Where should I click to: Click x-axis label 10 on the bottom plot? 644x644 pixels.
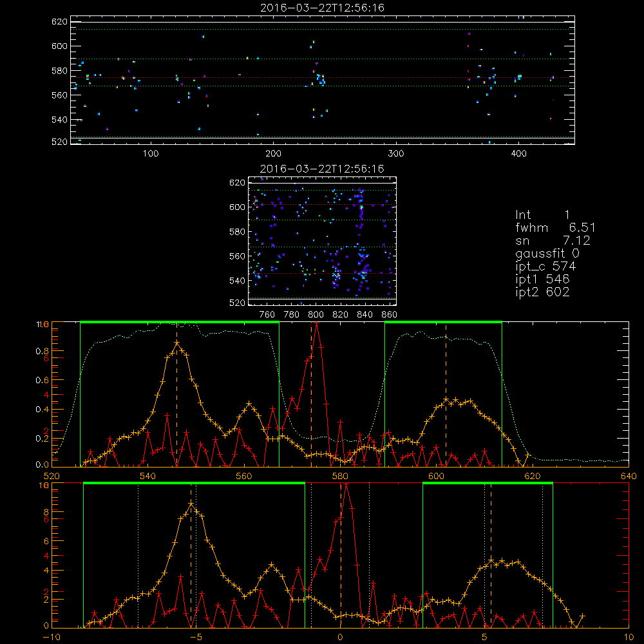tap(629, 638)
